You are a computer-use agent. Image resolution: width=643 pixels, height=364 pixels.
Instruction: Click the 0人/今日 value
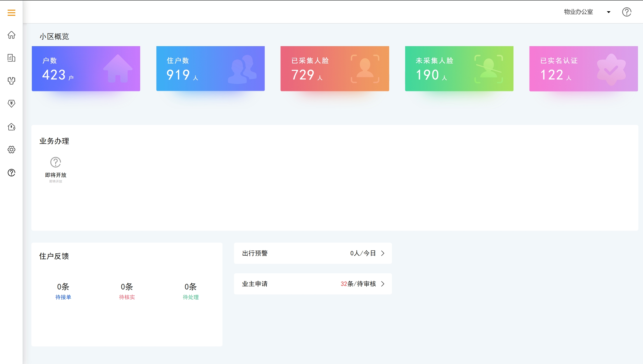[x=363, y=253]
